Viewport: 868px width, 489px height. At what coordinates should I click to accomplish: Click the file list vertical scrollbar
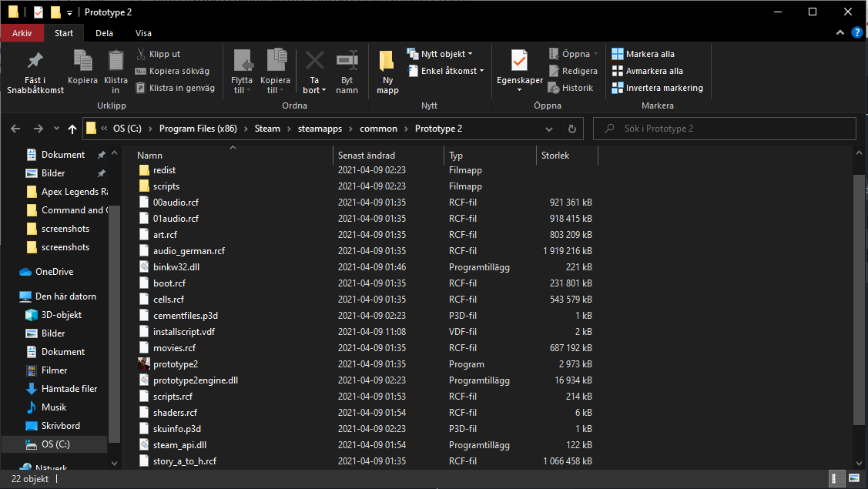click(x=859, y=299)
